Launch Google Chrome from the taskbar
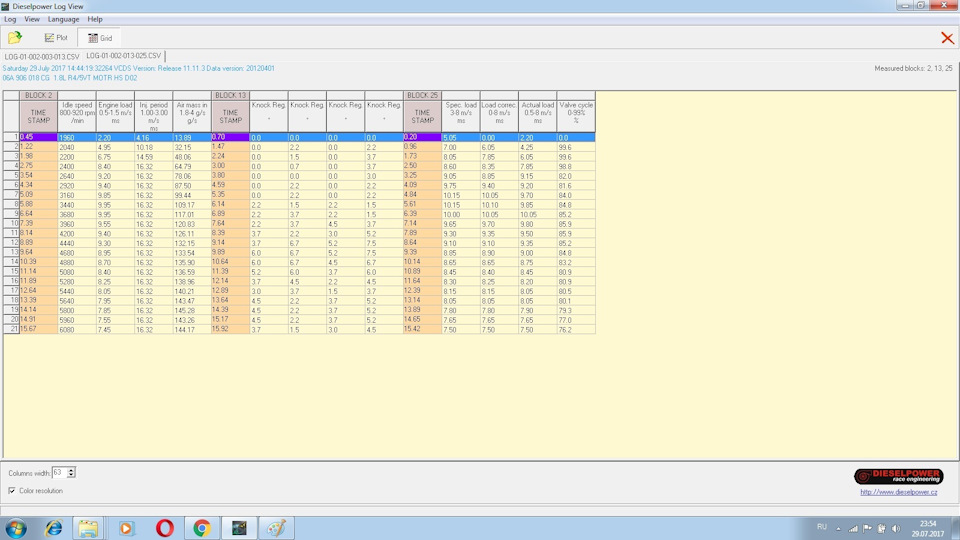The width and height of the screenshot is (960, 540). point(201,528)
